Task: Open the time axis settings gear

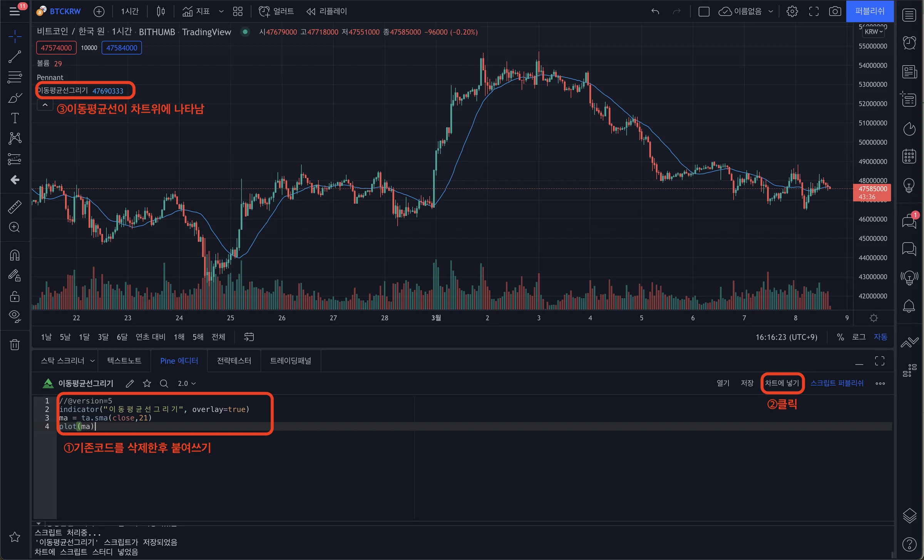Action: 874,318
